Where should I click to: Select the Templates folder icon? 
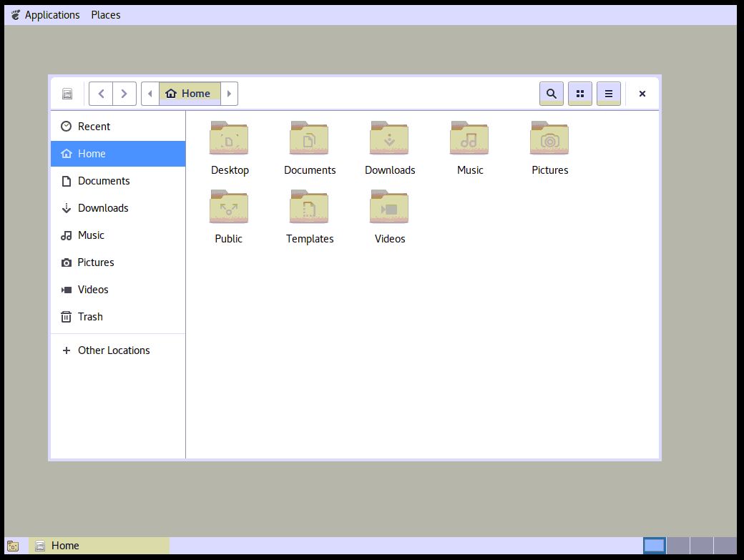coord(309,207)
